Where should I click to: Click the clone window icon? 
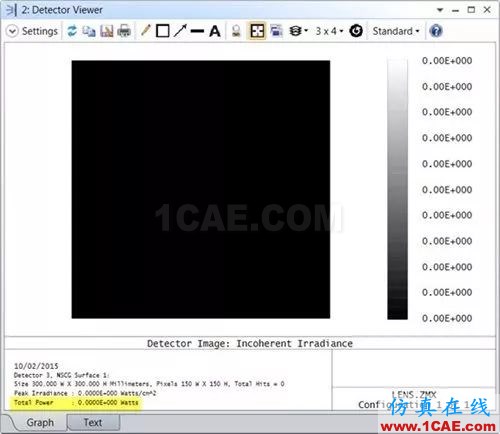276,31
